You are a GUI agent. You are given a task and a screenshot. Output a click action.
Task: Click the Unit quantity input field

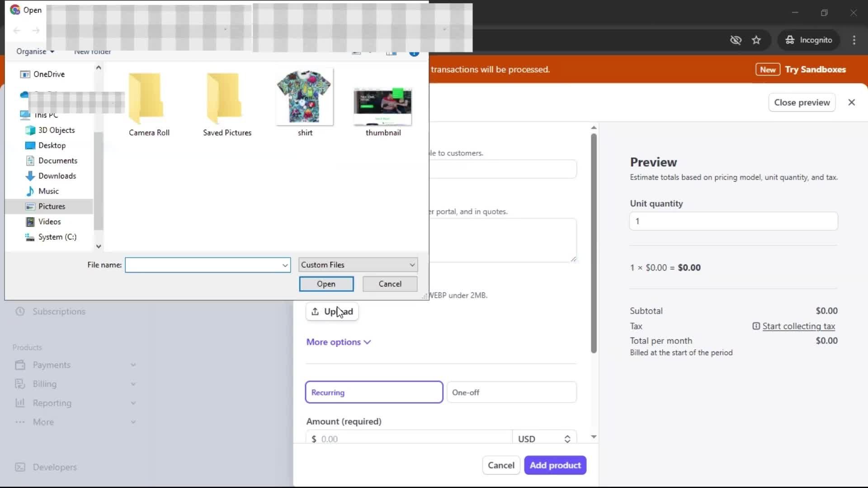733,221
